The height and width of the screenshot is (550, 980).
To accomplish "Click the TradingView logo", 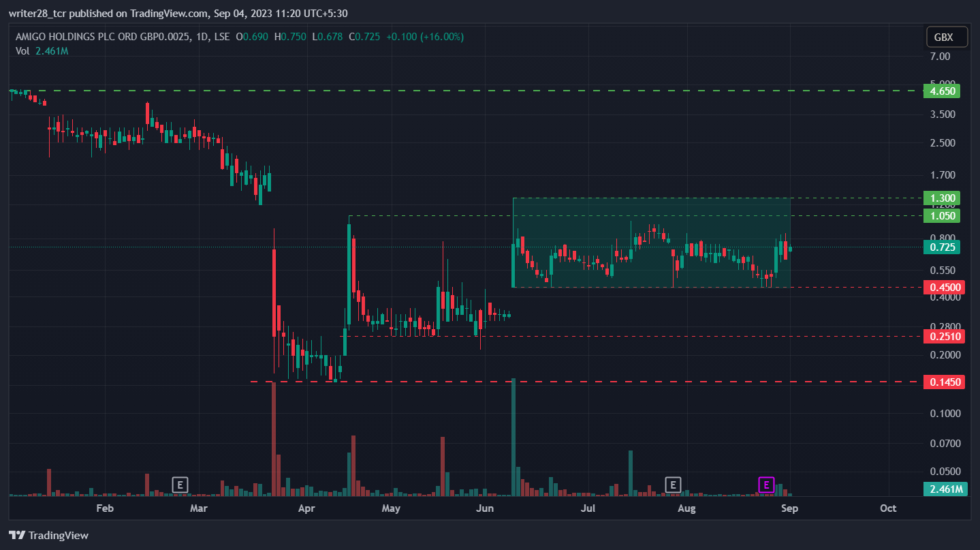I will pyautogui.click(x=48, y=535).
